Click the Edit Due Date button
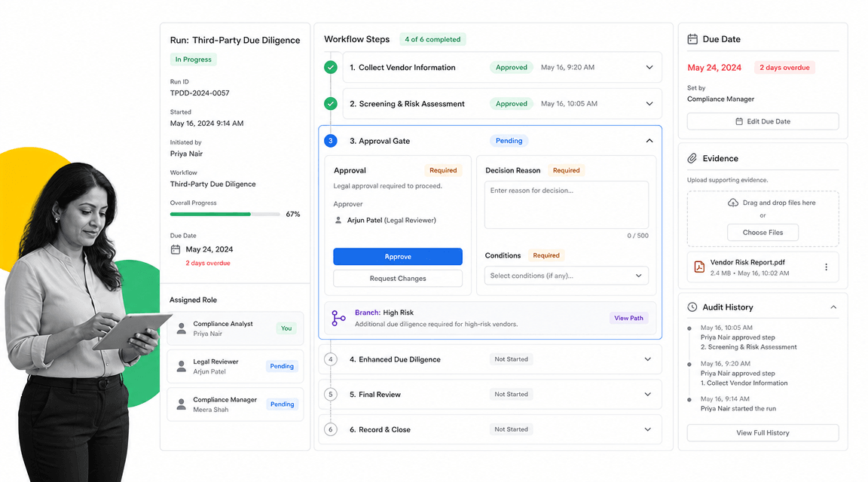Screen dimensions: 868x482 point(763,121)
